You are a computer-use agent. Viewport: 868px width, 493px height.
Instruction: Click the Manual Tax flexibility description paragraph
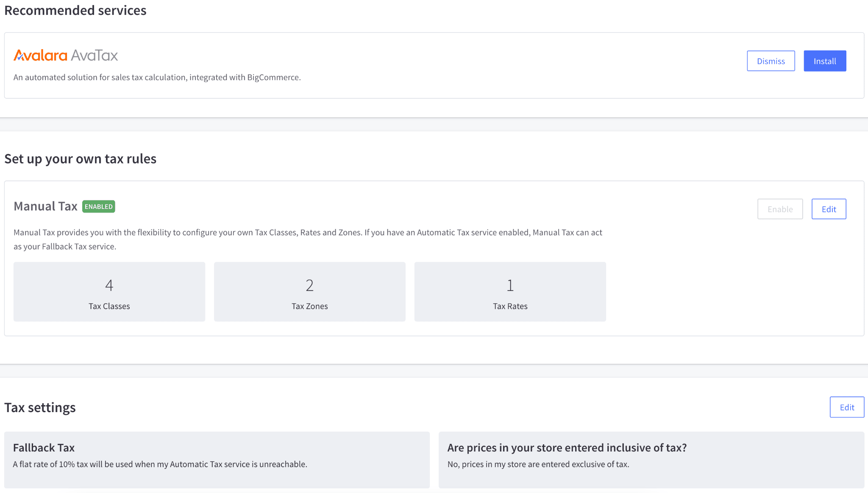[308, 239]
